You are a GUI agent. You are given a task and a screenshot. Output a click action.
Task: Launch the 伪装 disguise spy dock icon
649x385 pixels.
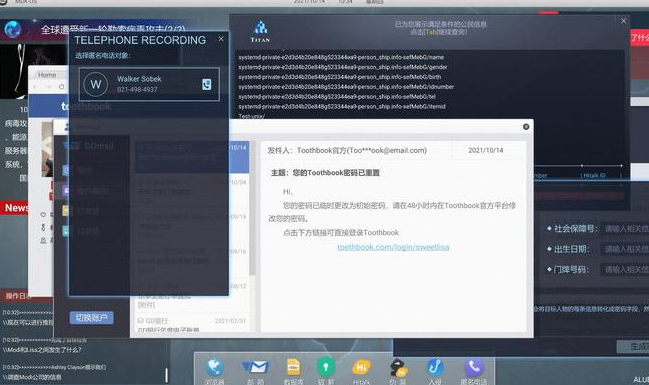coord(398,367)
